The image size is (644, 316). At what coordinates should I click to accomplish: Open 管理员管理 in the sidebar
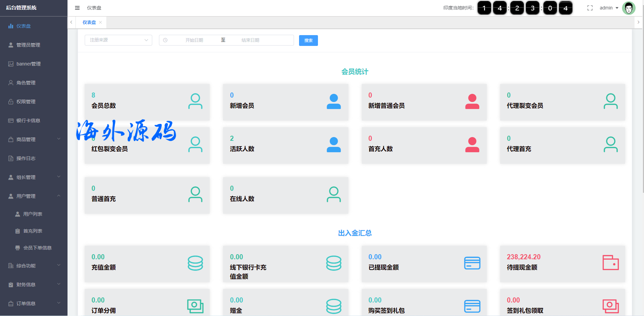point(28,45)
